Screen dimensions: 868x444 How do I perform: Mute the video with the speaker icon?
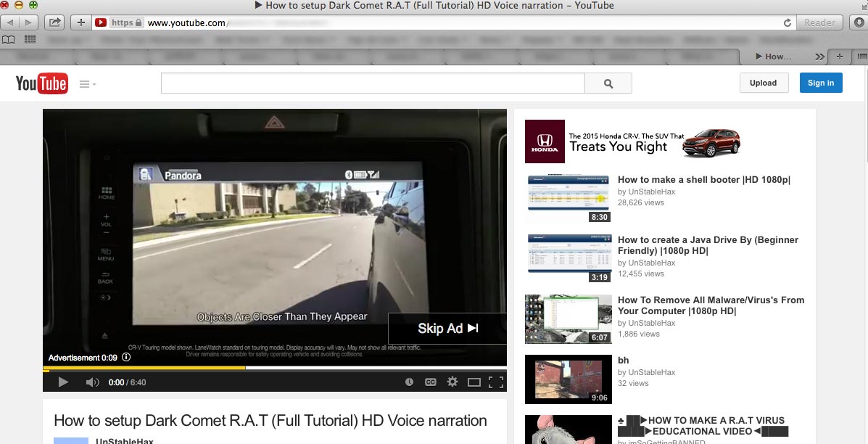click(x=92, y=382)
